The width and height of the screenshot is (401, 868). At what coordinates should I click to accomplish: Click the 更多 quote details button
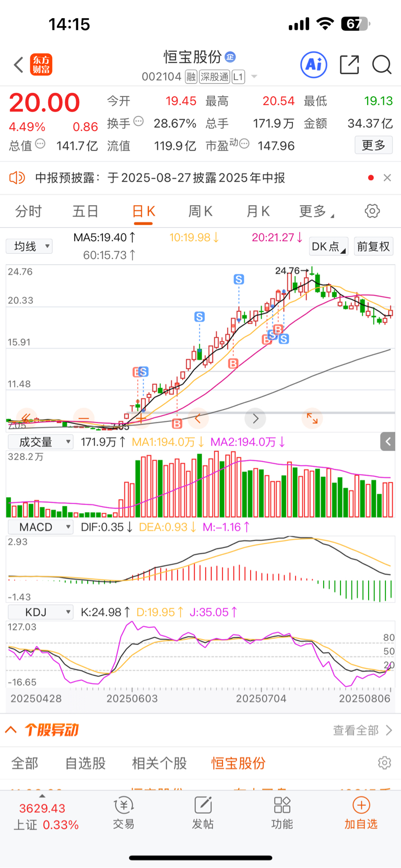pos(373,145)
